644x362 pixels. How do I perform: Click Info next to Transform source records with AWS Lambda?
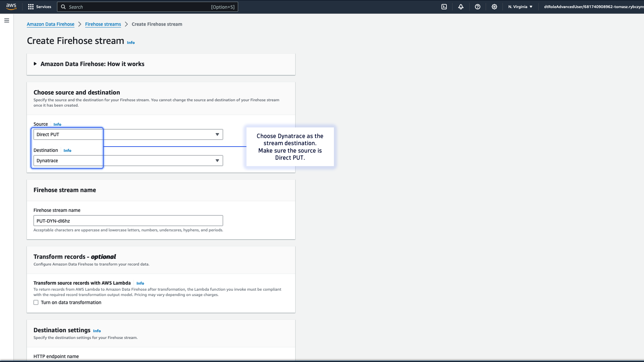click(140, 283)
